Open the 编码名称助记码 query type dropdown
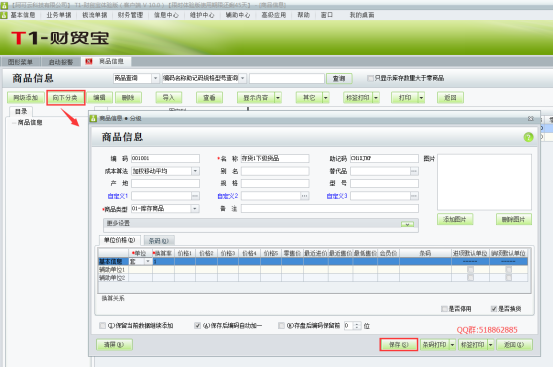 coord(243,78)
